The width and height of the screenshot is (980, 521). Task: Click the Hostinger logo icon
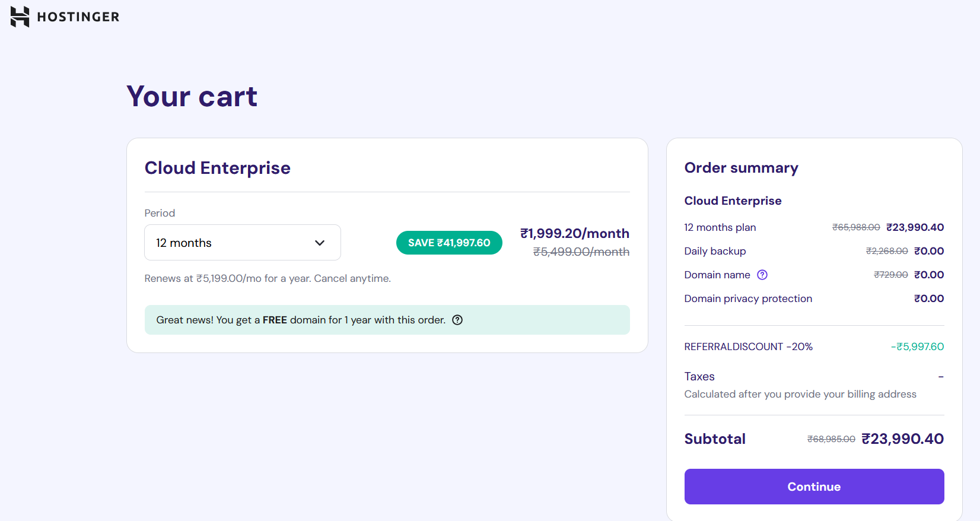pos(20,17)
